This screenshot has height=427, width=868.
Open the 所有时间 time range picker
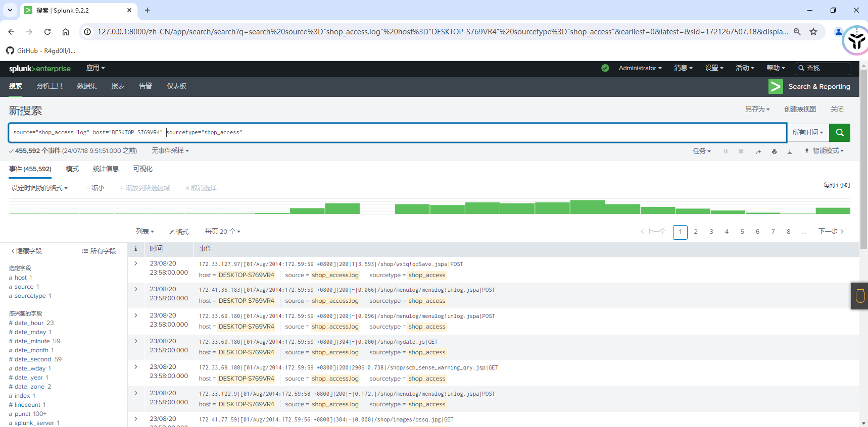pyautogui.click(x=807, y=132)
